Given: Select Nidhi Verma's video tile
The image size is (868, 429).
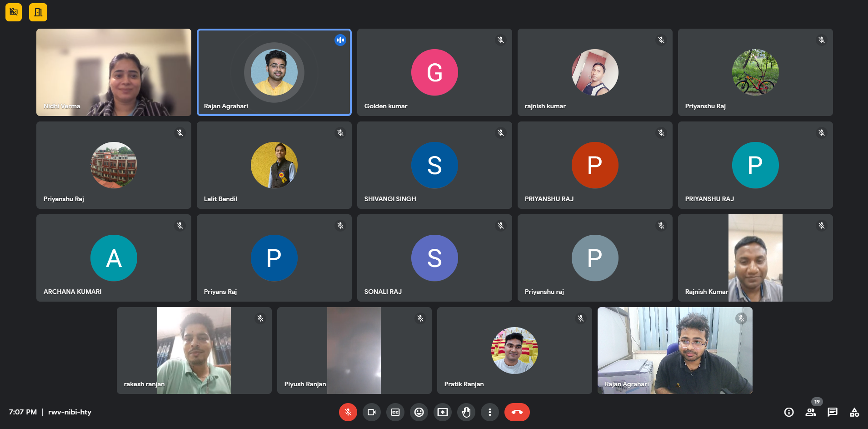Looking at the screenshot, I should (x=114, y=72).
